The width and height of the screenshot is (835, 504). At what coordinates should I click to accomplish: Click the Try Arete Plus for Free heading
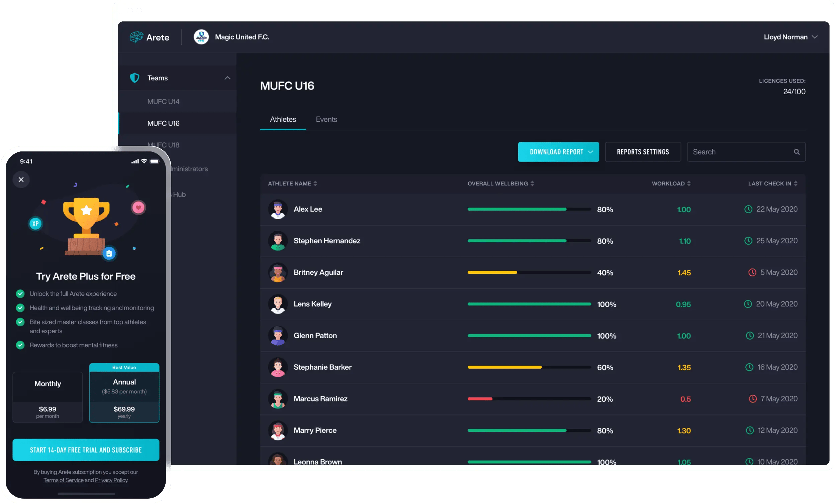point(86,276)
